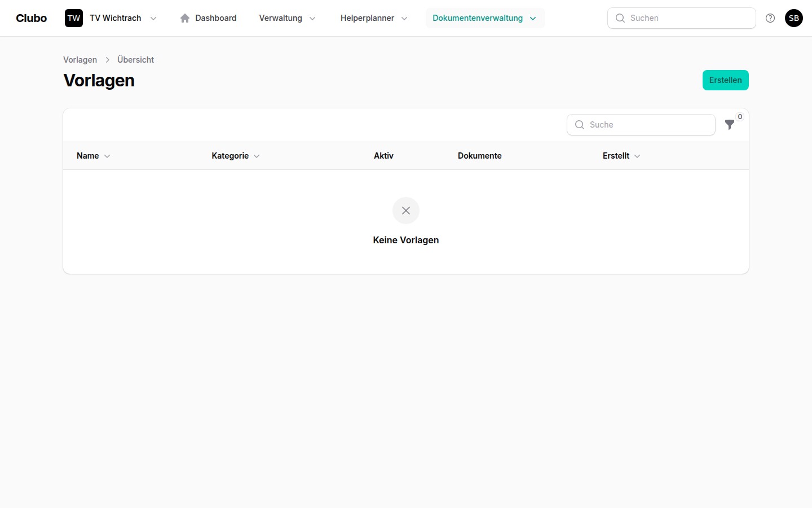This screenshot has height=508, width=812.
Task: Click the X icon above Keine Vorlagen
Action: tap(406, 211)
